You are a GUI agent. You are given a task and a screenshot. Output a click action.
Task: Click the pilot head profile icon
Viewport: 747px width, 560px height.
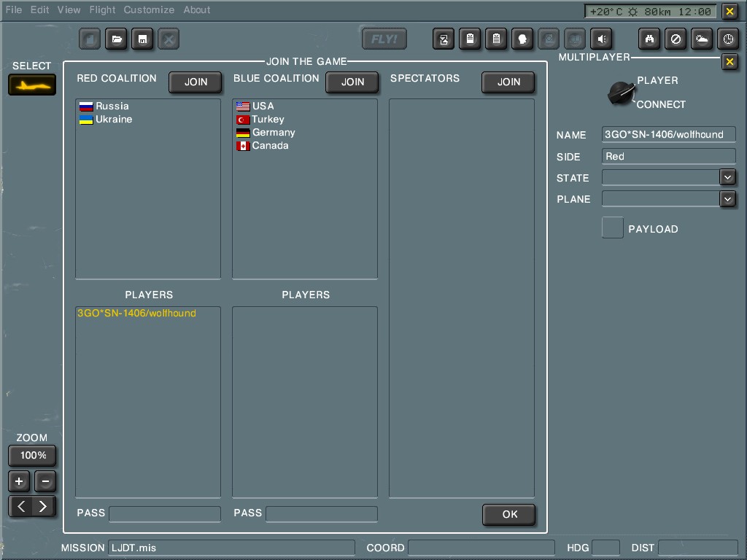(522, 39)
